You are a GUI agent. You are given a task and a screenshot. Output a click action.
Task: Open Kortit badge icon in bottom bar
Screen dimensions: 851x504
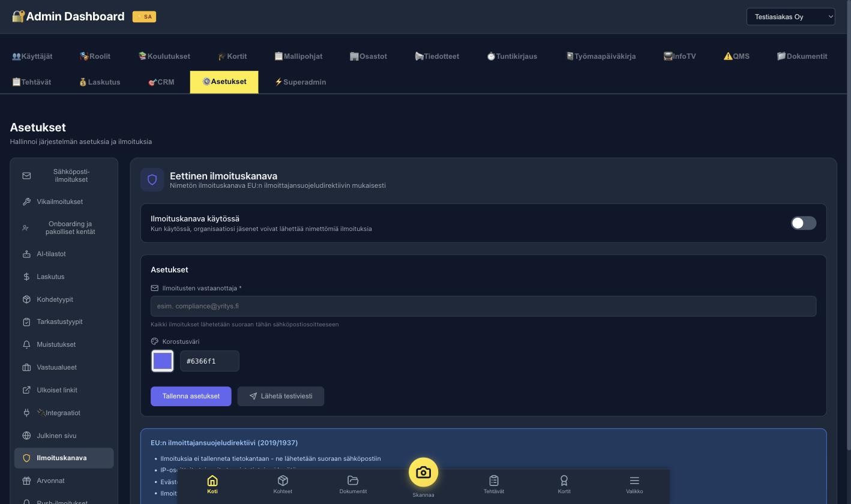pos(564,481)
